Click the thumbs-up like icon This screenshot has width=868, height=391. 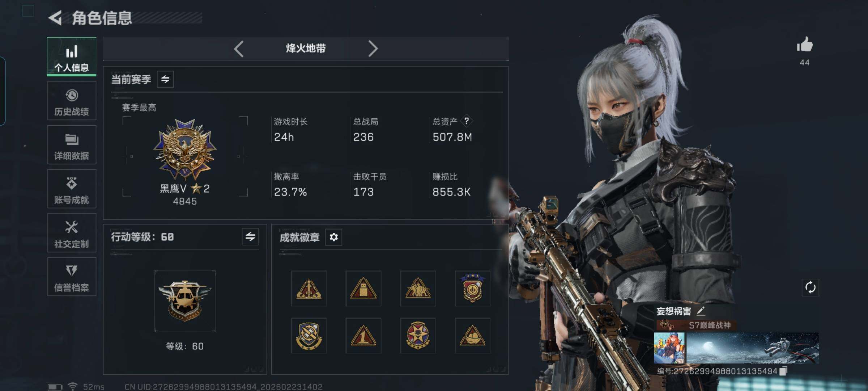tap(804, 45)
